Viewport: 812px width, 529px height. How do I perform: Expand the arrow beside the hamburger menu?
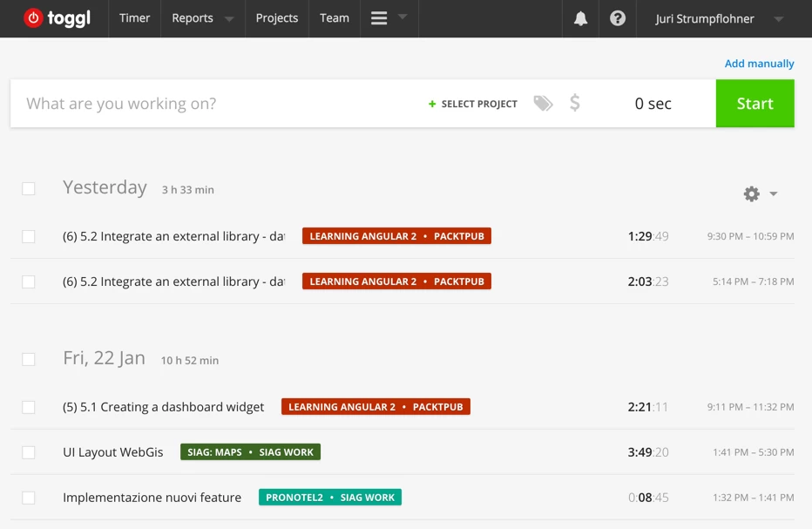pyautogui.click(x=403, y=17)
